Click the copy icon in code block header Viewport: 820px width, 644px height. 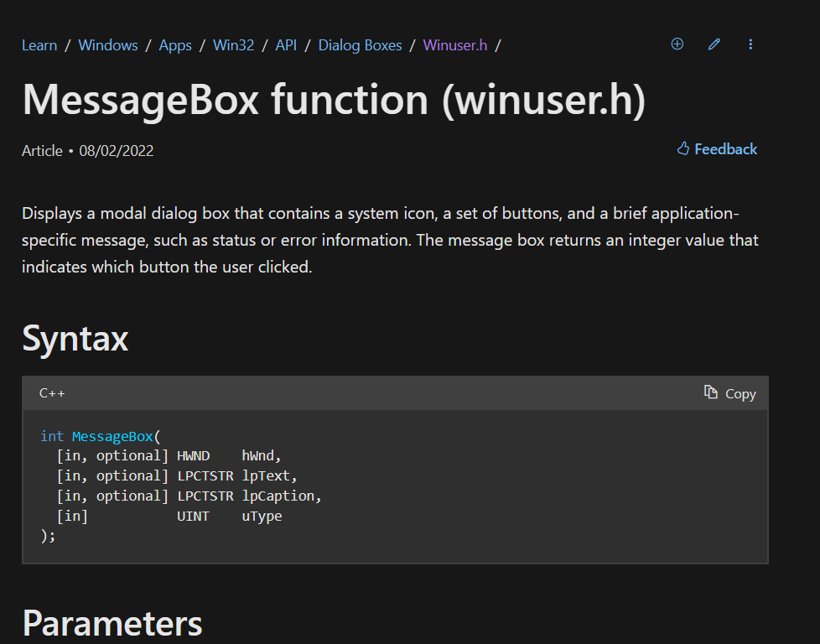click(x=710, y=392)
